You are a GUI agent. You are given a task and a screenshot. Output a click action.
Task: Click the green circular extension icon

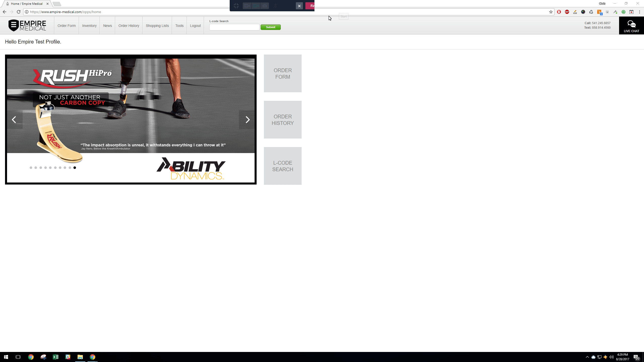pyautogui.click(x=623, y=12)
